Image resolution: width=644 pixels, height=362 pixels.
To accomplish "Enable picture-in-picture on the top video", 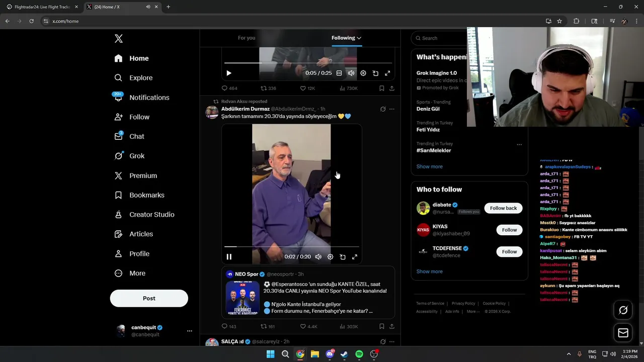I will pos(375,73).
